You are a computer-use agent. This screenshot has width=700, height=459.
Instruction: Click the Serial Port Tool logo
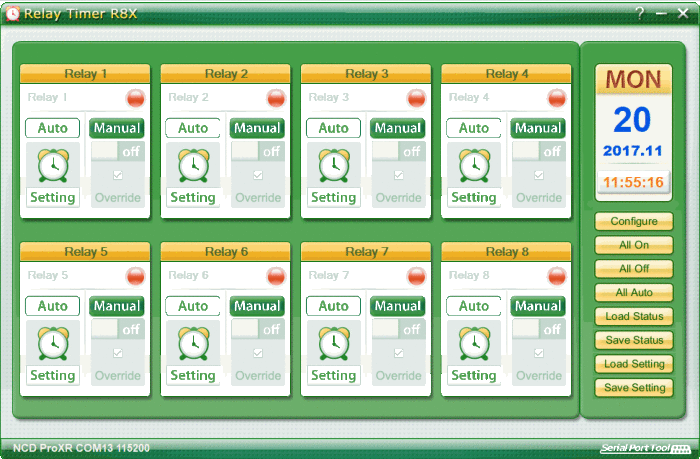tap(646, 448)
